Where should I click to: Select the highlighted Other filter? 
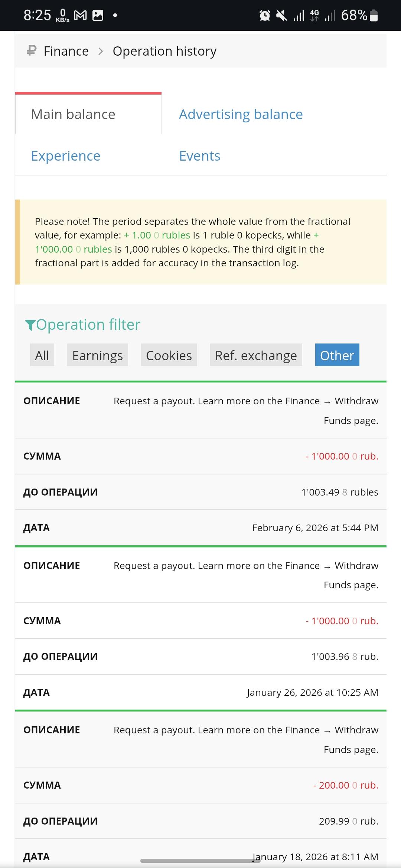click(337, 355)
